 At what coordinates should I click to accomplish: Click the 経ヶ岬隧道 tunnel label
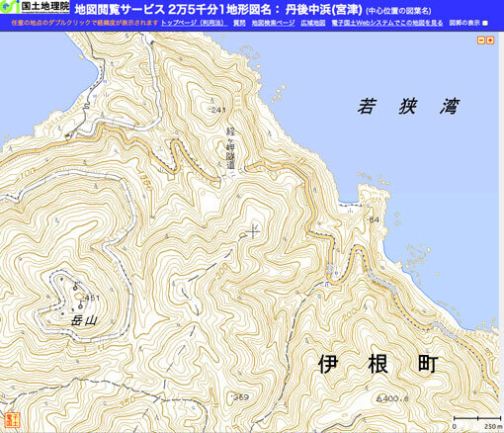(x=230, y=148)
